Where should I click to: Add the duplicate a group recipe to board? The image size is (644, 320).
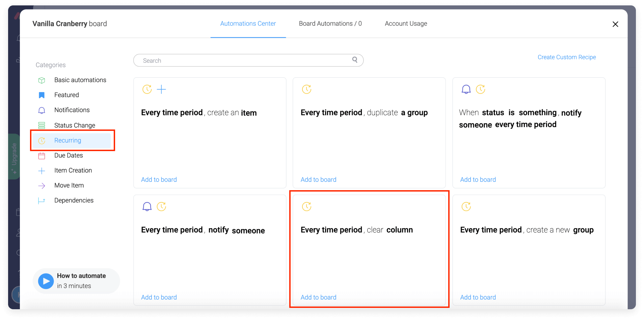pyautogui.click(x=318, y=179)
